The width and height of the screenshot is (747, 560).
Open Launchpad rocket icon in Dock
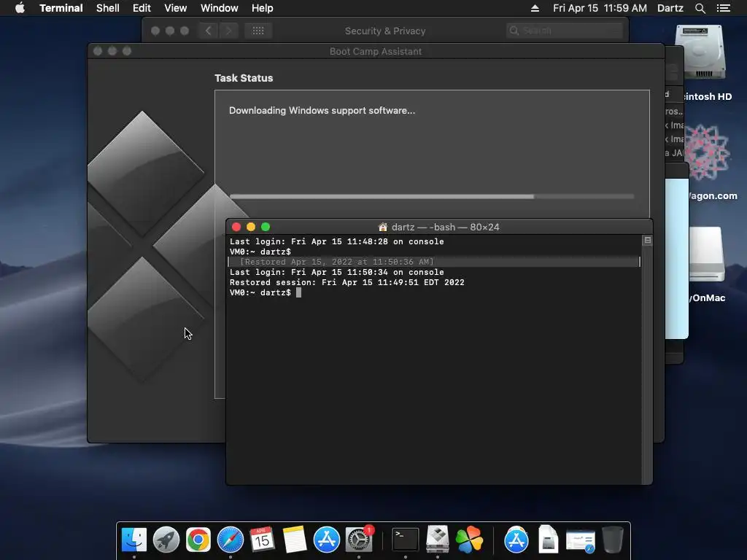coord(166,540)
